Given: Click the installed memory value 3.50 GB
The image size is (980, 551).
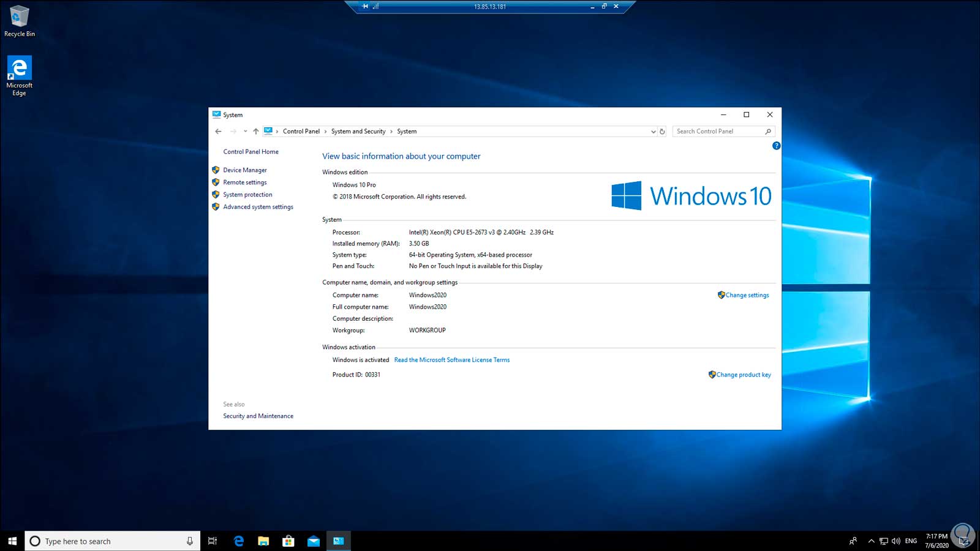Looking at the screenshot, I should click(x=419, y=244).
